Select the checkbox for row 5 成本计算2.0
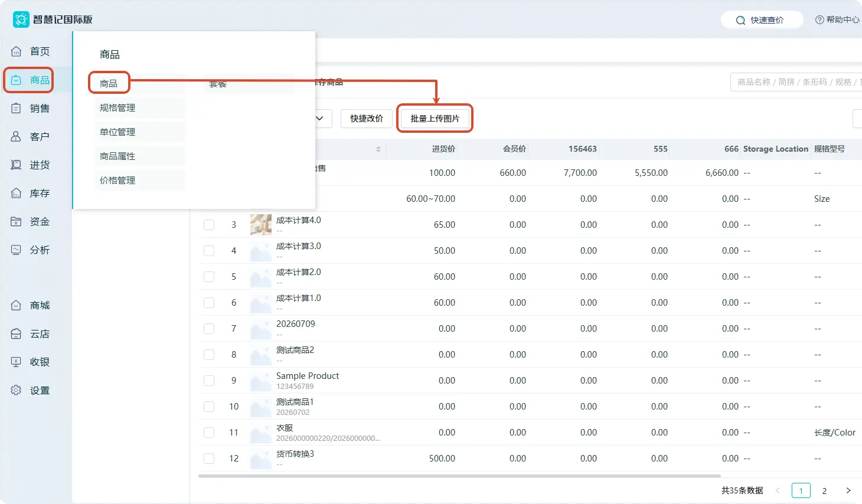The width and height of the screenshot is (862, 504). [x=209, y=277]
